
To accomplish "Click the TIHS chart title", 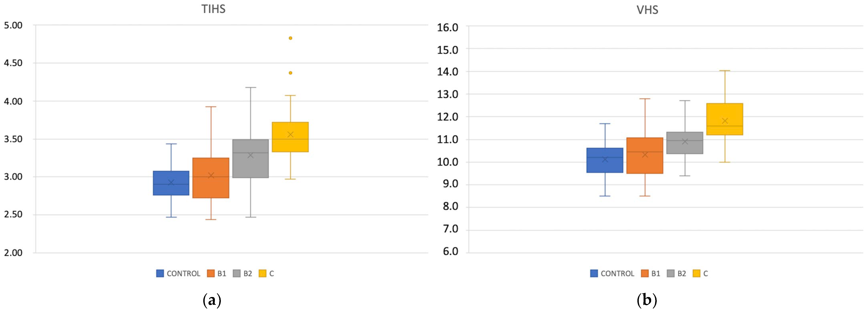I will pos(213,9).
